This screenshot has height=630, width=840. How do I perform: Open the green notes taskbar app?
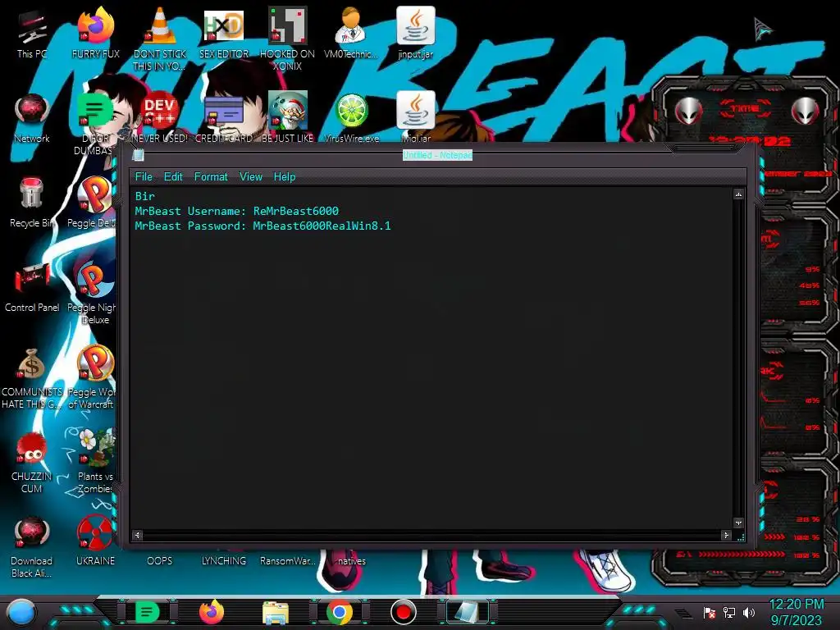[148, 612]
